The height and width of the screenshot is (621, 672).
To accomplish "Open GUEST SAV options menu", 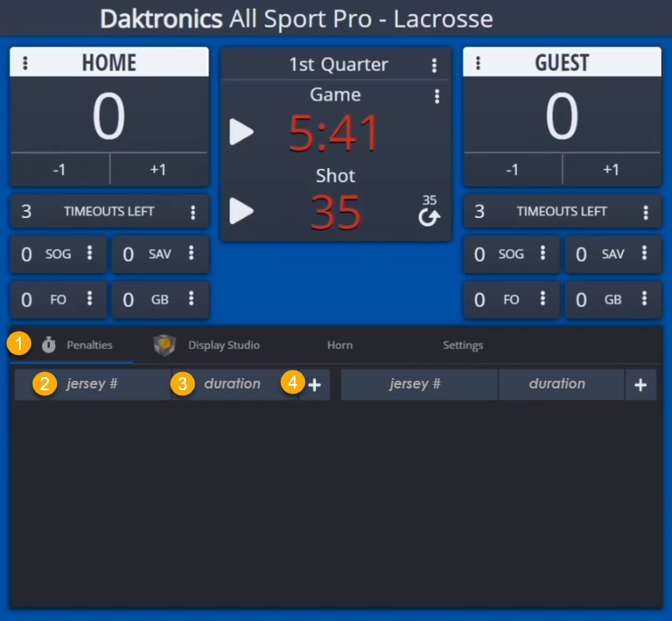I will (x=644, y=253).
